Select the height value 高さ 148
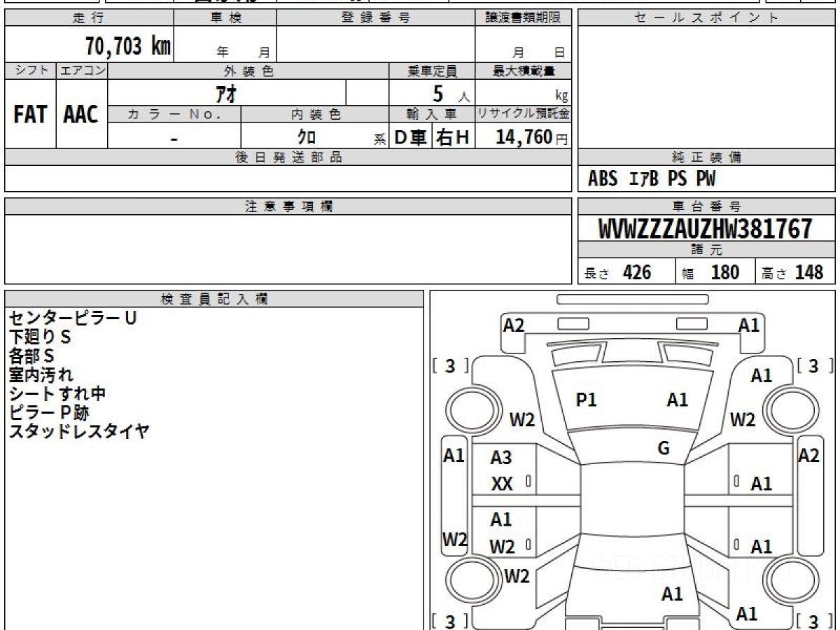 pyautogui.click(x=792, y=272)
